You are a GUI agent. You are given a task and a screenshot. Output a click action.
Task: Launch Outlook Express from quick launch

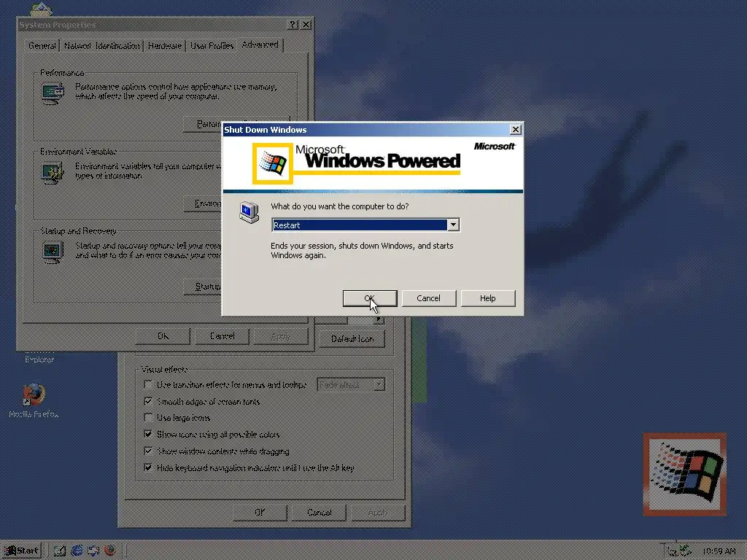pyautogui.click(x=93, y=551)
